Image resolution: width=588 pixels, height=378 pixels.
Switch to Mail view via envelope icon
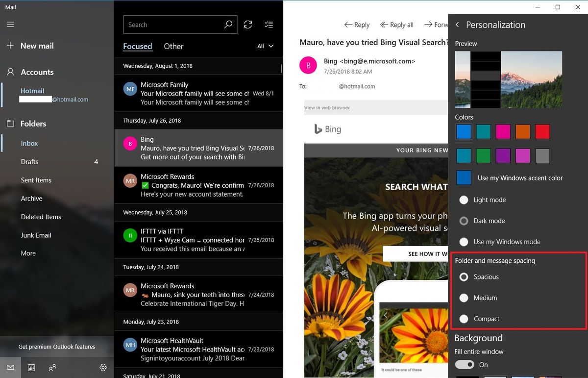[x=10, y=367]
